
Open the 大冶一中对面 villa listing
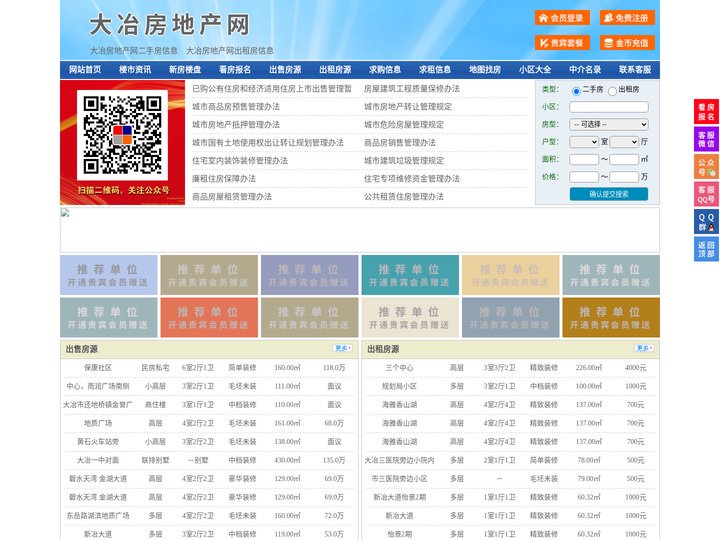point(97,460)
